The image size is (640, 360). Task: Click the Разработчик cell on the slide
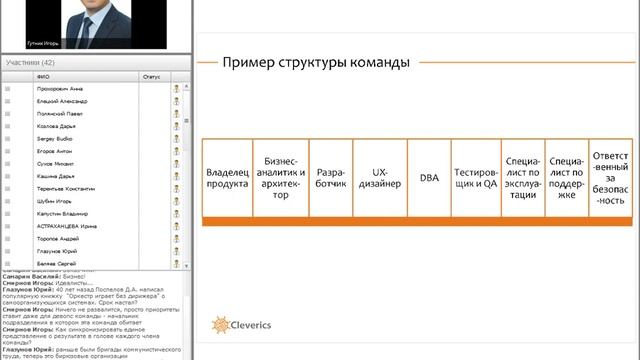(331, 178)
